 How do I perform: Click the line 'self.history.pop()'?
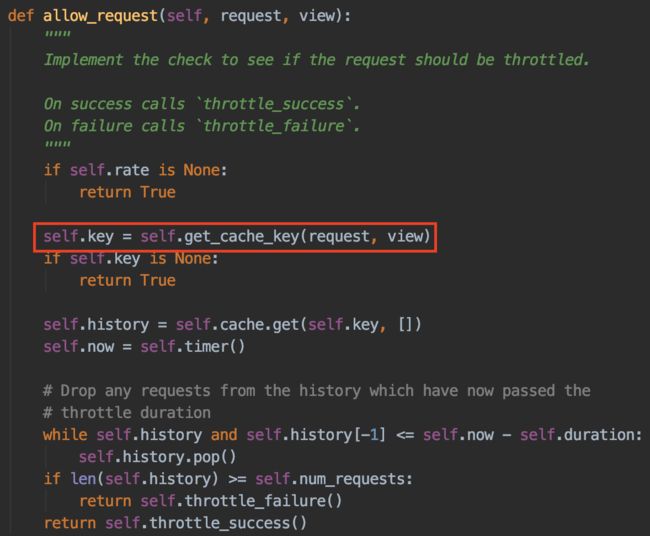click(158, 457)
